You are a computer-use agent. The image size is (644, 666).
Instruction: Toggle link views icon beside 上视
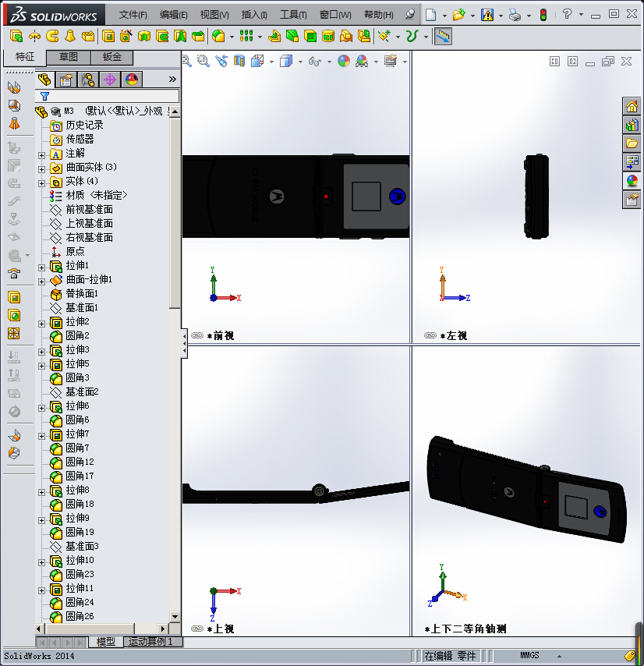(197, 629)
